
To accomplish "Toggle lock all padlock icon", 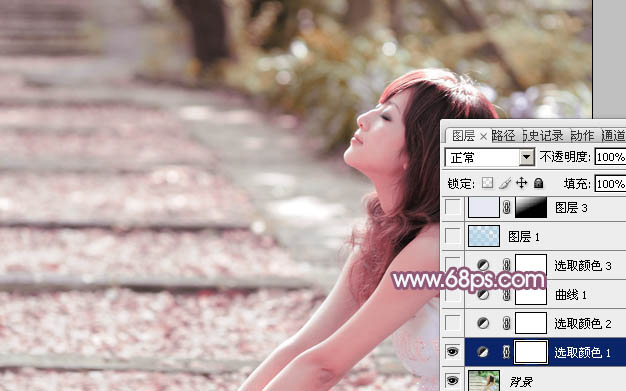I will (x=539, y=183).
